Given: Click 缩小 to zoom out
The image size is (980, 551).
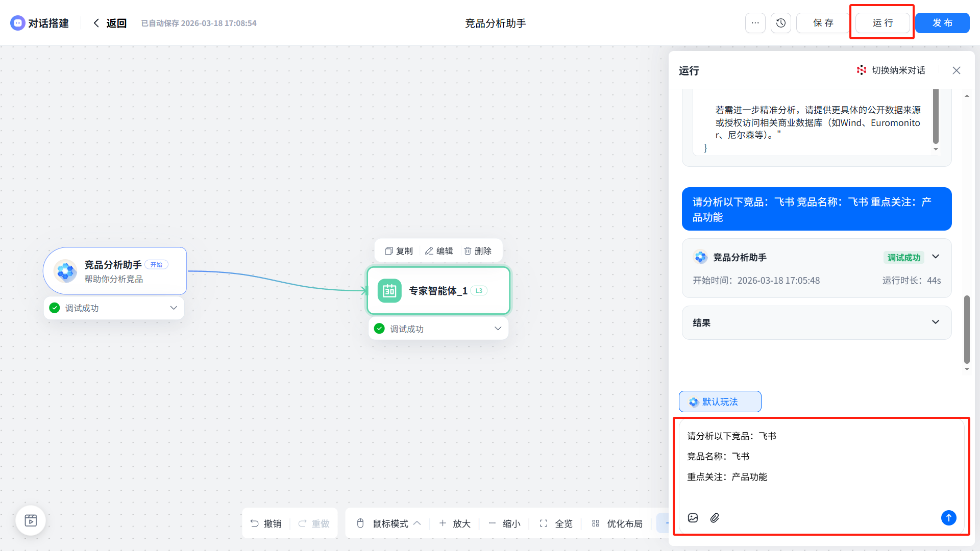Looking at the screenshot, I should 504,523.
